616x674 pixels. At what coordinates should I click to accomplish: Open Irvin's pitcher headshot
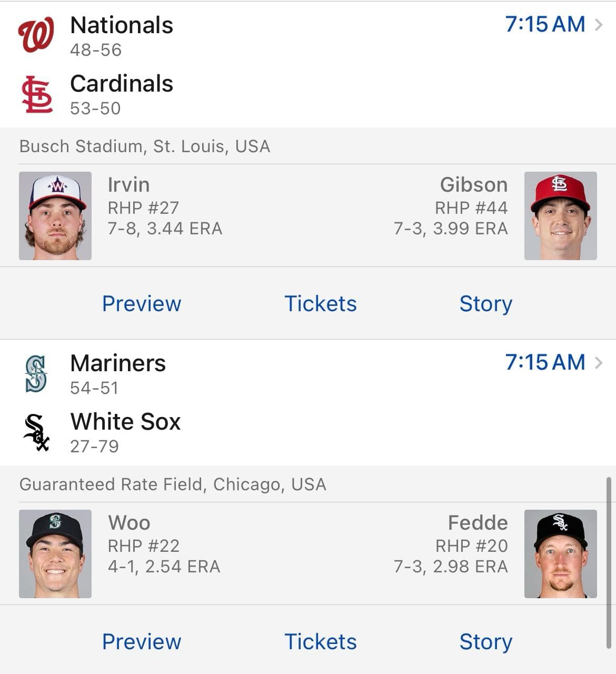[x=55, y=216]
